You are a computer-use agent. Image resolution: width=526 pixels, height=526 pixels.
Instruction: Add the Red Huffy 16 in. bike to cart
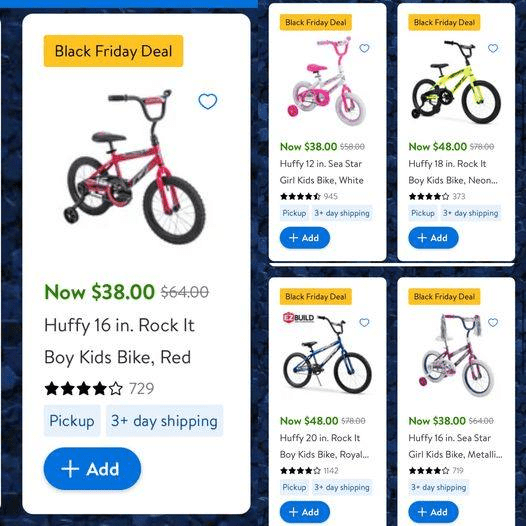[92, 468]
